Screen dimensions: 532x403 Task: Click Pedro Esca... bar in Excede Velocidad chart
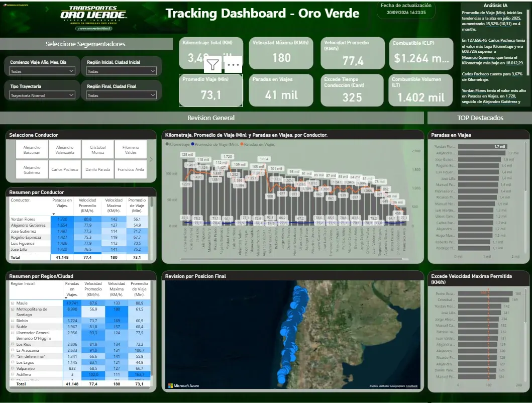pyautogui.click(x=485, y=293)
